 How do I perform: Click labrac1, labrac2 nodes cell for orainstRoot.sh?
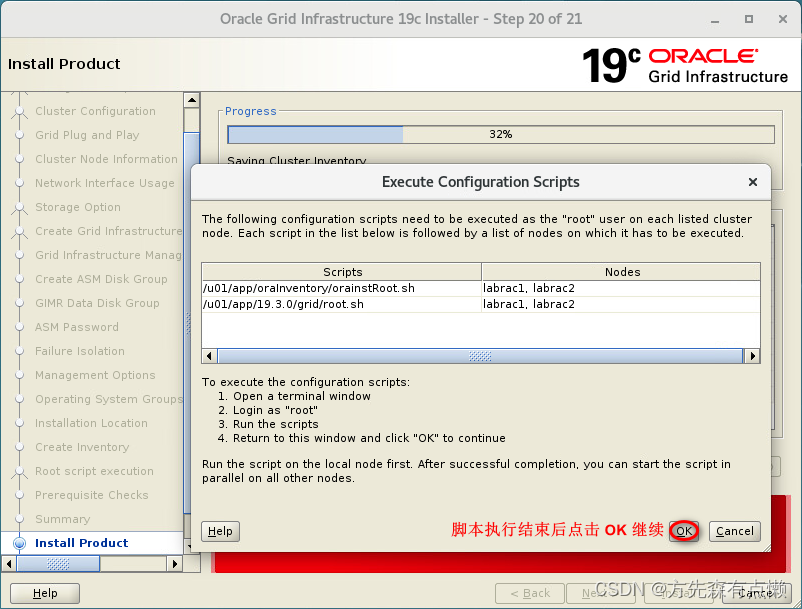620,288
